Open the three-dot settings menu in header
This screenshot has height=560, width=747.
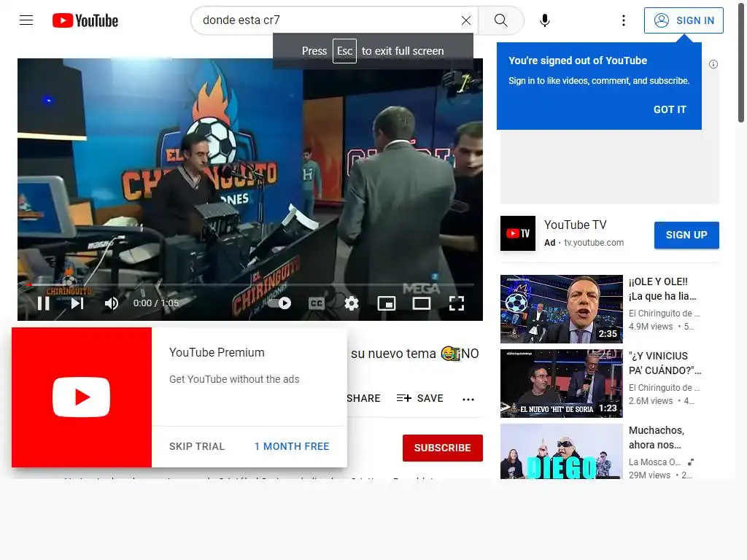[x=623, y=20]
